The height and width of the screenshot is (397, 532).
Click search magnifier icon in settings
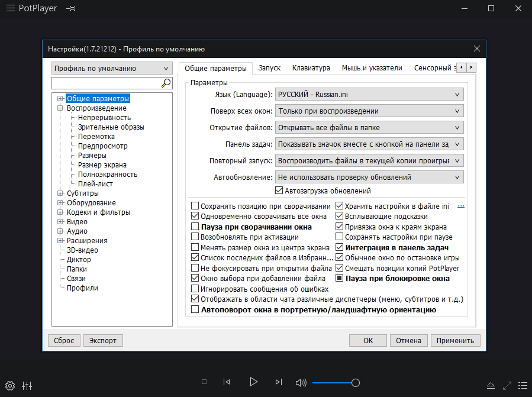(166, 83)
